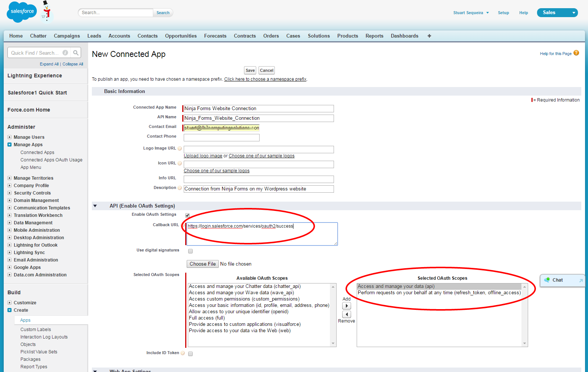Uncheck Enable OAuth Settings checkbox
Screen dimensions: 588x372
187,215
